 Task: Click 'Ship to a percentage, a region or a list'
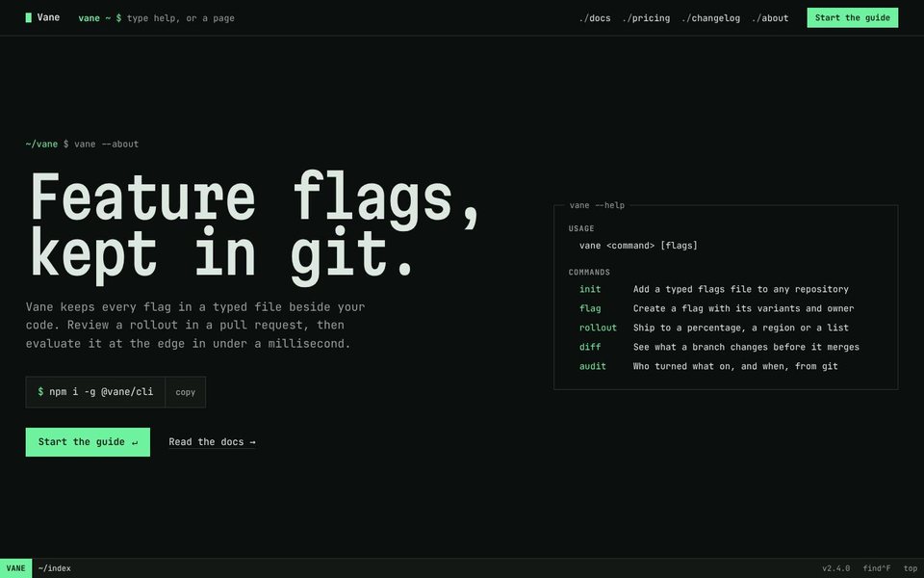(x=741, y=328)
